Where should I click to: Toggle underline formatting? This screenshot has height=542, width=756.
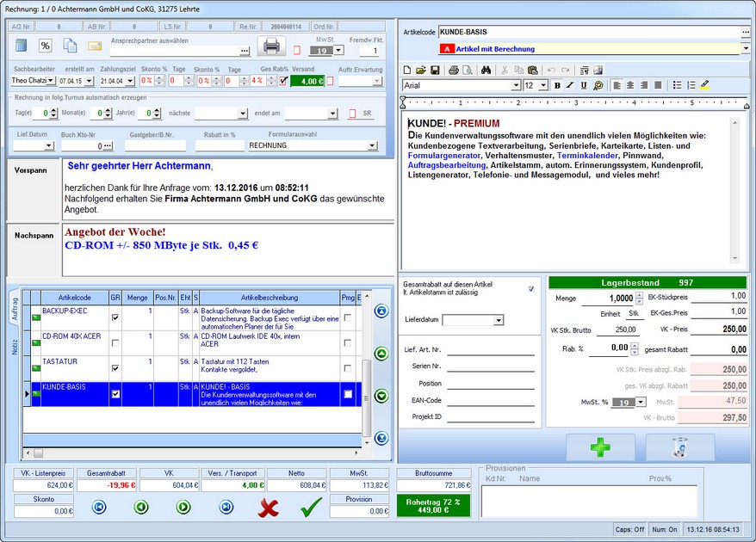click(584, 85)
